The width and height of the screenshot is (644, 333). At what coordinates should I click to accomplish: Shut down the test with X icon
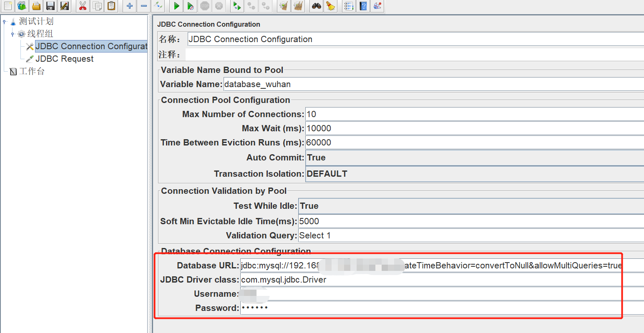click(x=219, y=6)
